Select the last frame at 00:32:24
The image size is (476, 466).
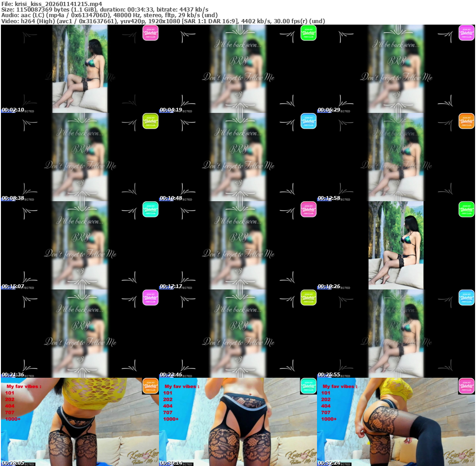[x=396, y=422]
